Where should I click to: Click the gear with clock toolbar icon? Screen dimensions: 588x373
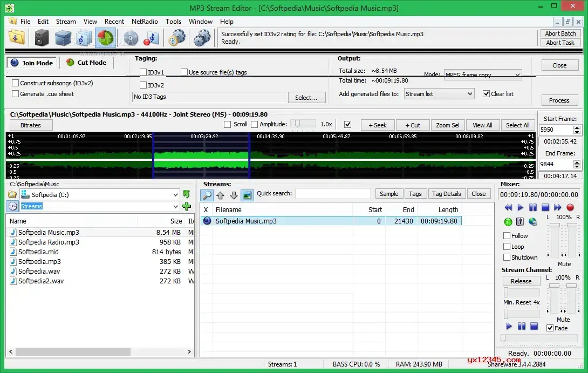coord(176,38)
